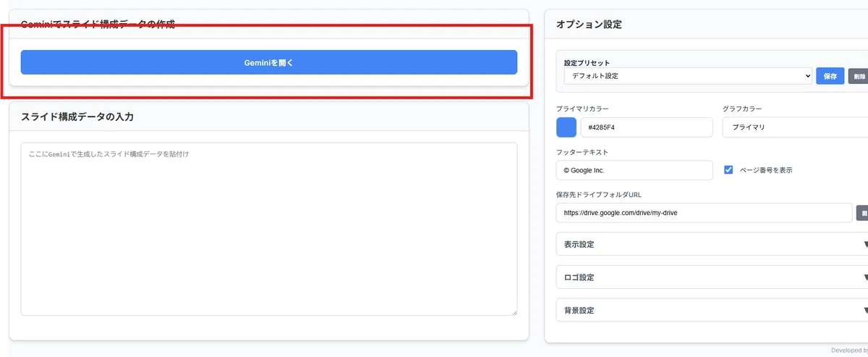Click the フッターテキスト field with © Google Inc.
This screenshot has width=868, height=357.
click(x=634, y=170)
